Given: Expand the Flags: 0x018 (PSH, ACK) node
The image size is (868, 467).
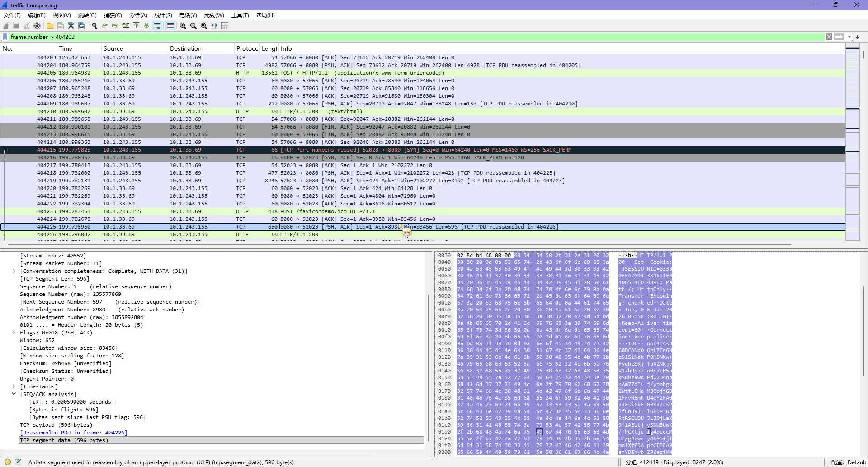Looking at the screenshot, I should point(14,333).
